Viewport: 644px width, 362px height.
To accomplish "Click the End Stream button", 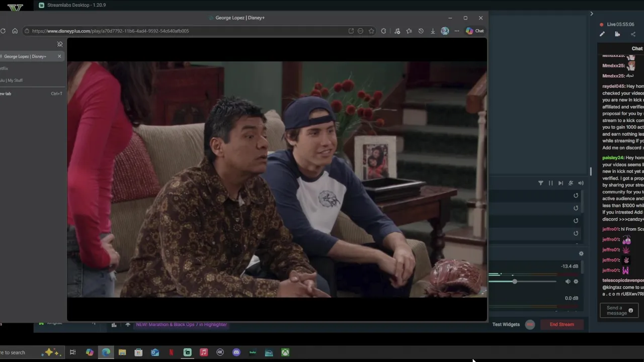I will tap(562, 324).
